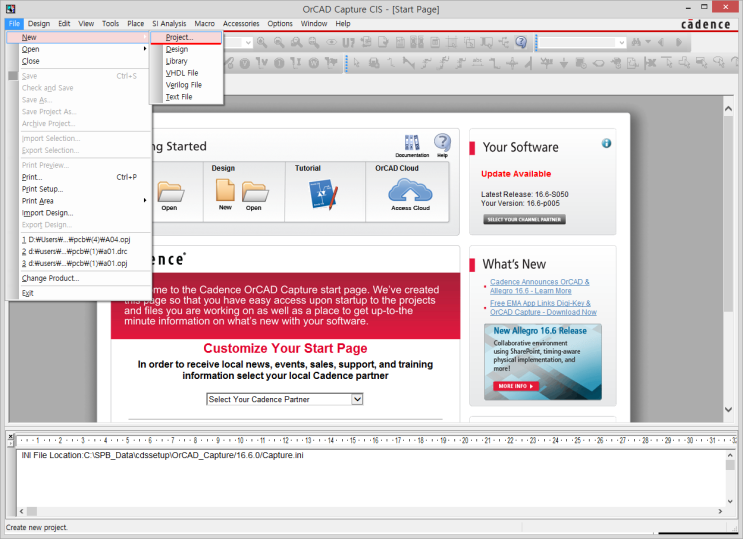Click the previous search result arrow
743x539 pixels.
click(661, 43)
